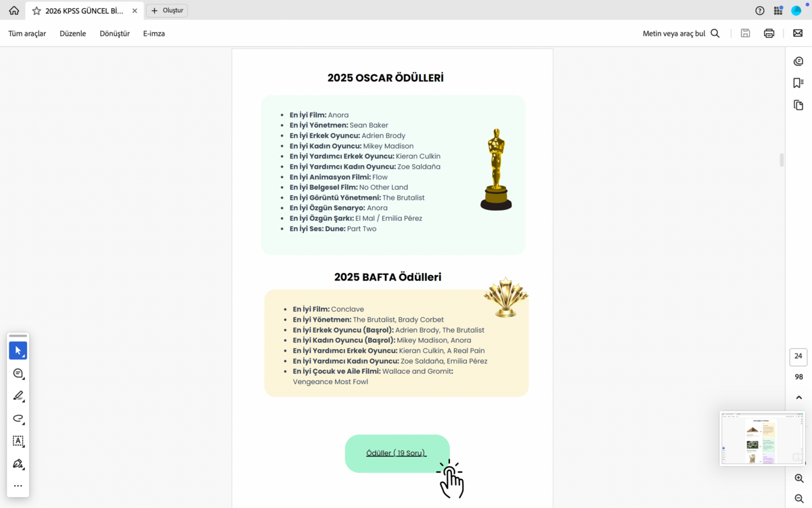Image resolution: width=812 pixels, height=508 pixels.
Task: Click the En İyi Ses: Dune: Part Two line
Action: [333, 229]
